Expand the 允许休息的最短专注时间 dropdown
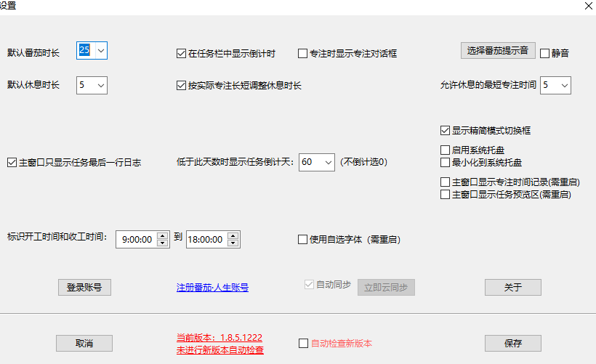Screen dimensions: 596x364 565,85
